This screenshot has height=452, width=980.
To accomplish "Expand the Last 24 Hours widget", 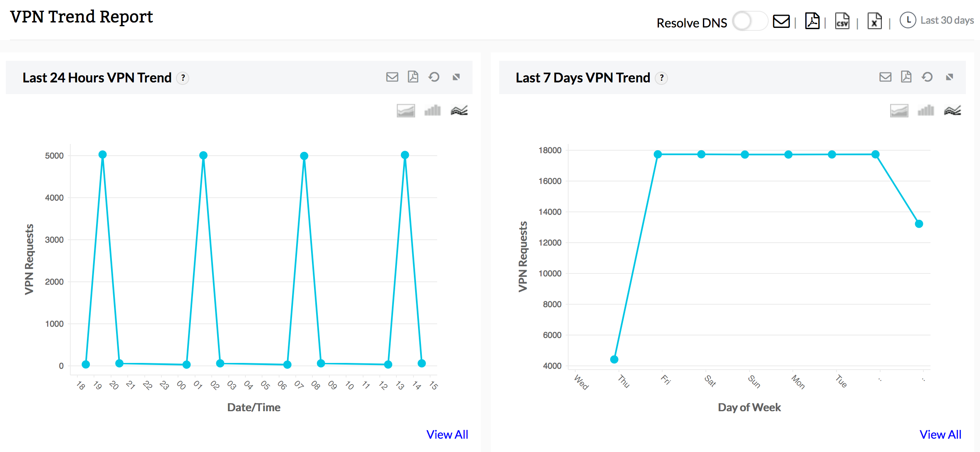I will pos(456,77).
